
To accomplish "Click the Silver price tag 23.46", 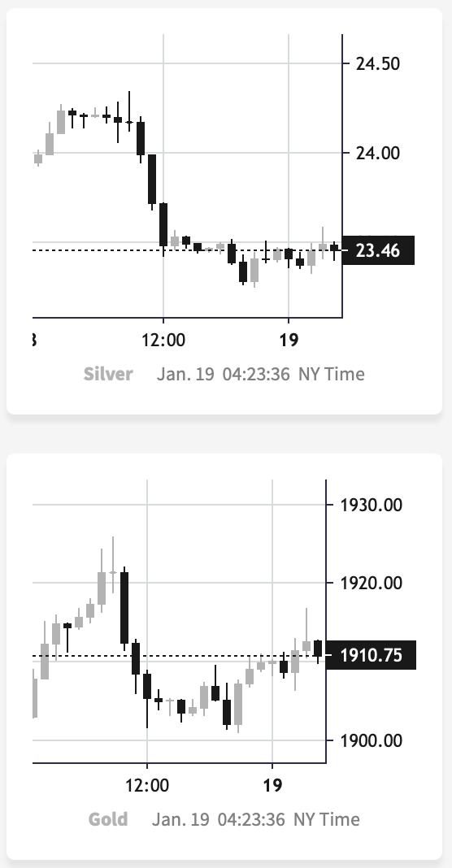I will click(x=378, y=251).
